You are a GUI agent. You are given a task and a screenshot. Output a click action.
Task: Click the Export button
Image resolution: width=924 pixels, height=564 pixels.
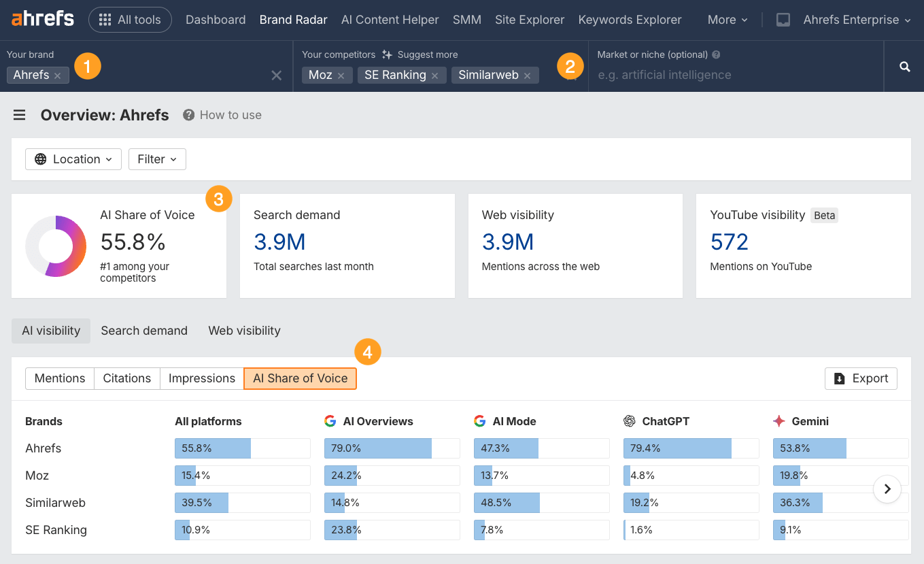(x=861, y=378)
